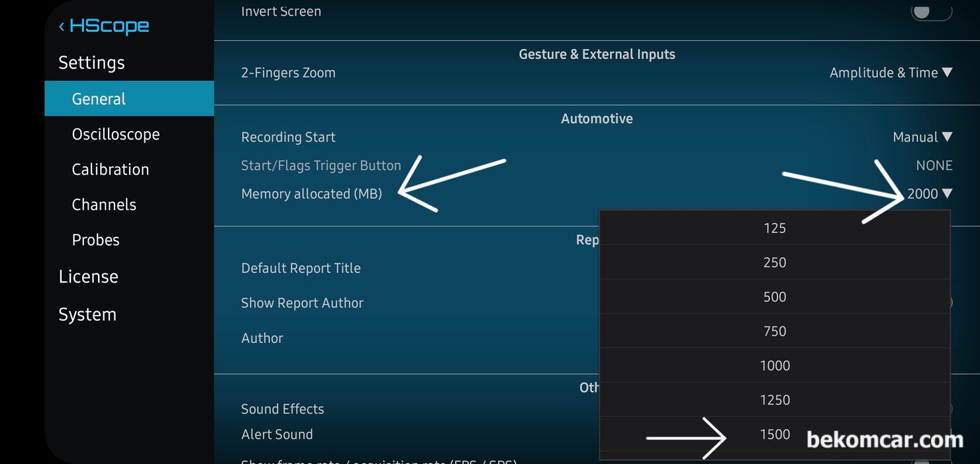The height and width of the screenshot is (464, 980).
Task: Open the General settings tab
Action: [129, 99]
